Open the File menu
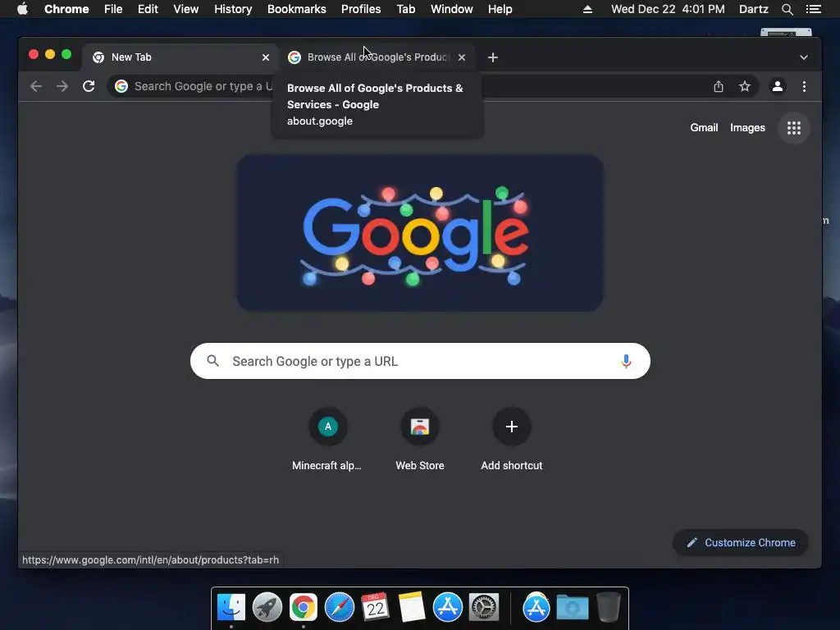The width and height of the screenshot is (840, 630). point(113,9)
